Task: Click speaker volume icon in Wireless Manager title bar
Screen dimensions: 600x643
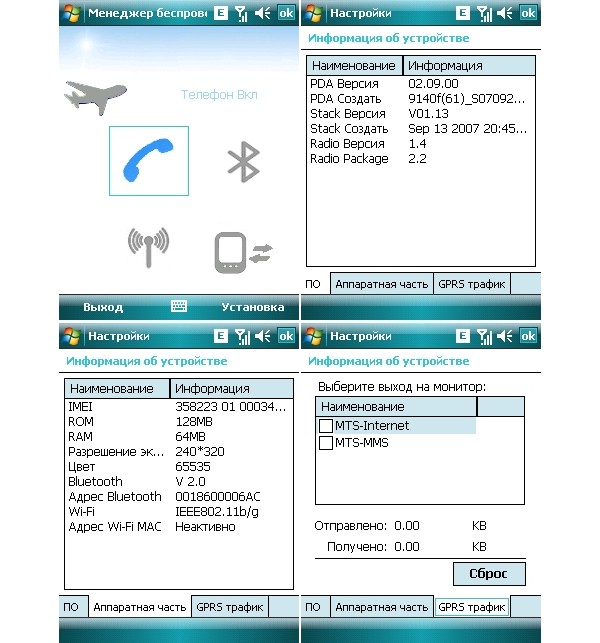Action: [262, 13]
